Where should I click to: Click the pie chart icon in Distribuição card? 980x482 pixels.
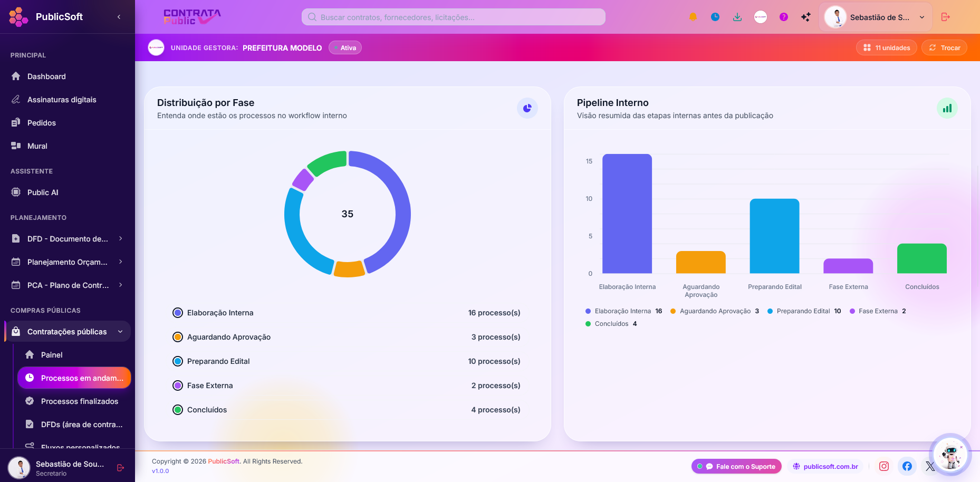[527, 108]
